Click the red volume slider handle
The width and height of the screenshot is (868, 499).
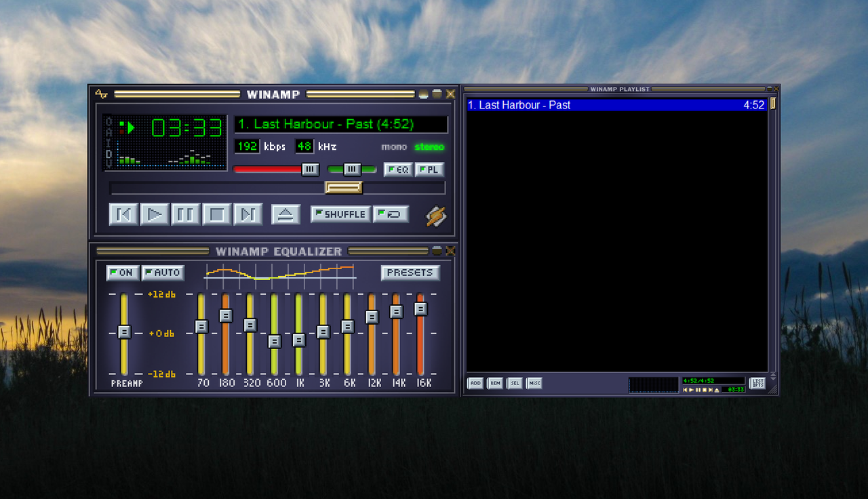tap(310, 169)
